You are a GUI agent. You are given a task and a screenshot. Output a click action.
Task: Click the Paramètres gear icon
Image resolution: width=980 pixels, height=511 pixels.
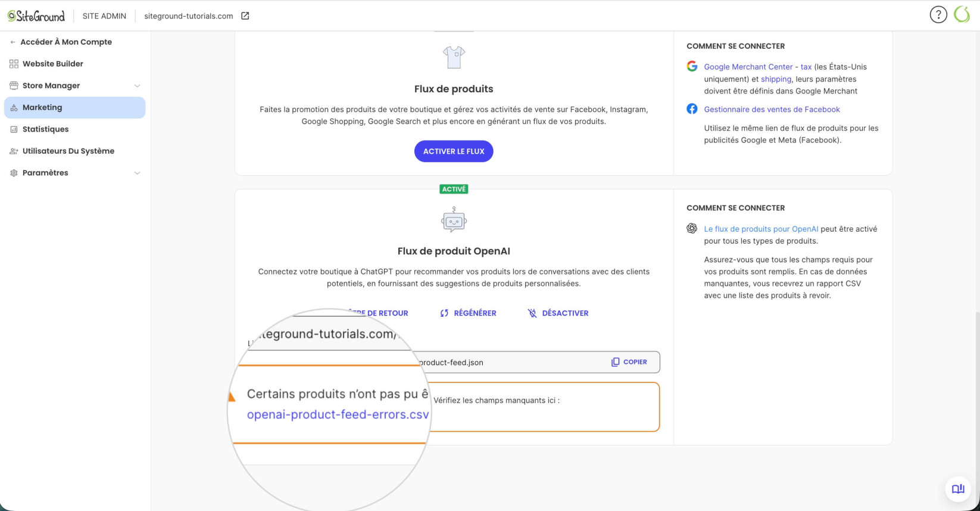click(14, 173)
